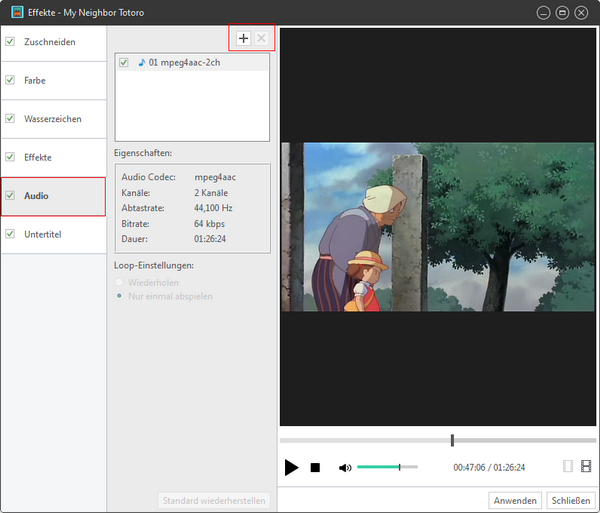Click the app icon in the title bar
The height and width of the screenshot is (513, 600).
17,12
